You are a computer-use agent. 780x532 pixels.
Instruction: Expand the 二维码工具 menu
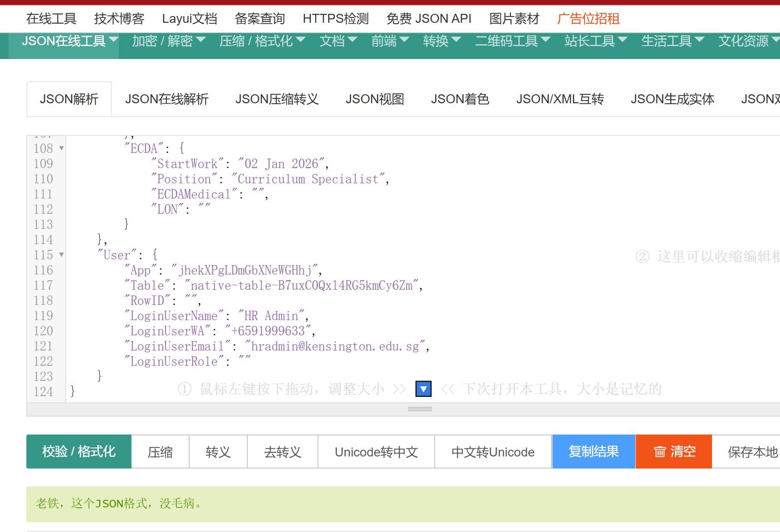click(x=512, y=41)
